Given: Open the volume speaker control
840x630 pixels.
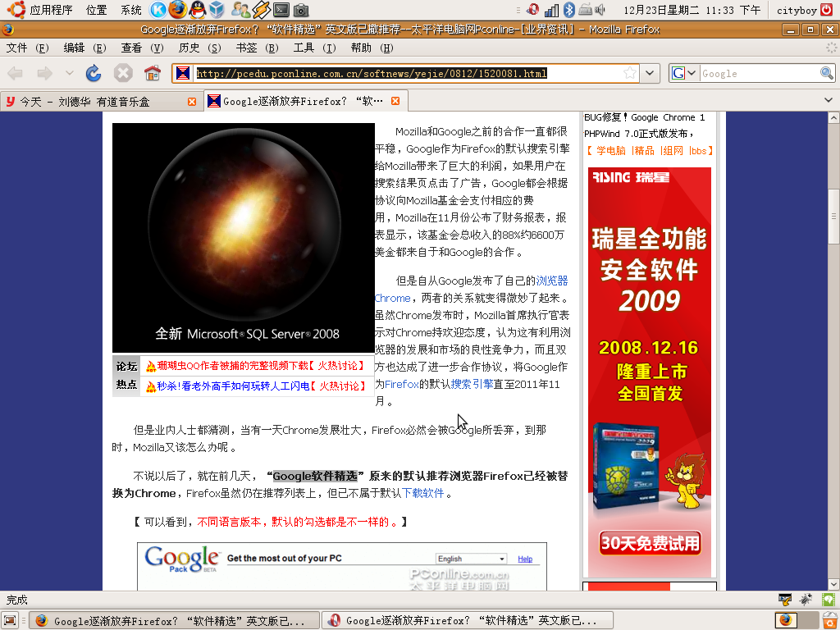Looking at the screenshot, I should tap(600, 10).
